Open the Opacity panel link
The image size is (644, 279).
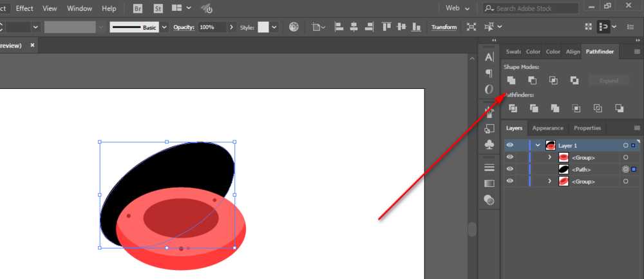click(184, 27)
